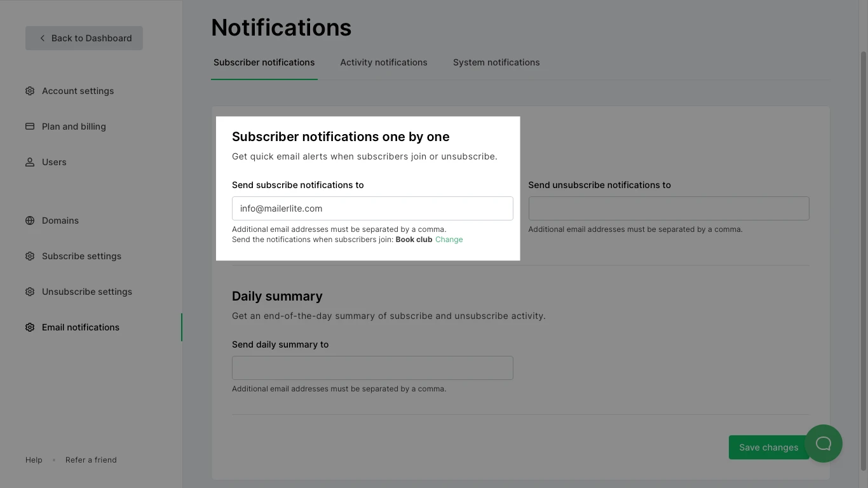Viewport: 868px width, 488px height.
Task: Open the Help link
Action: (x=34, y=460)
